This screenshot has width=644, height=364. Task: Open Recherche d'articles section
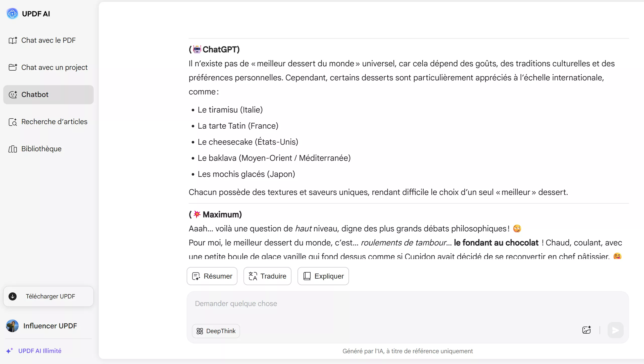pos(54,122)
